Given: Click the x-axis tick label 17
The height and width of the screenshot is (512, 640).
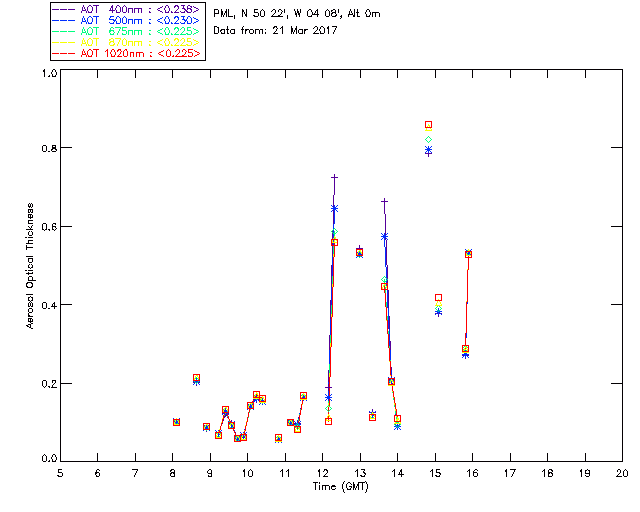Looking at the screenshot, I should 510,473.
